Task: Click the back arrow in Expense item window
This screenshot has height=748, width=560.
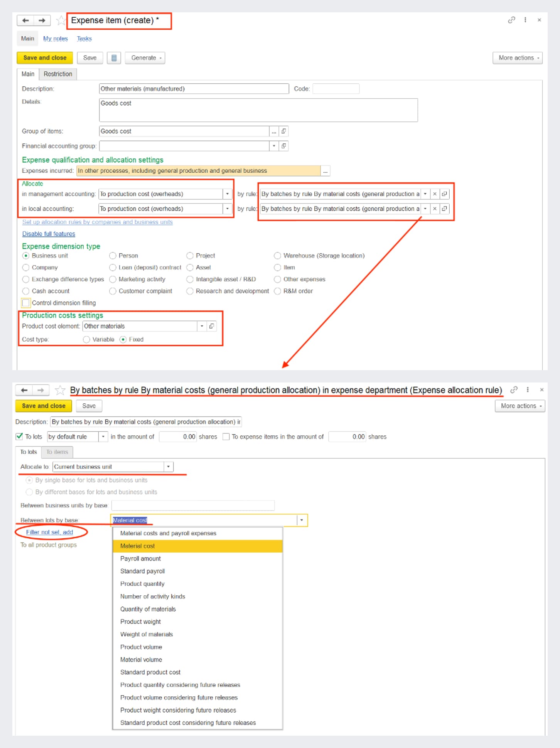Action: (x=25, y=20)
